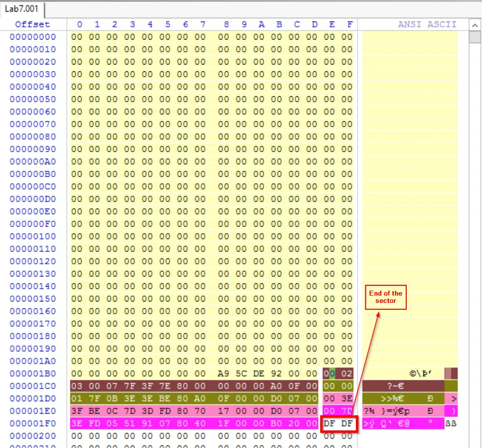Screen dimensions: 482x448
Task: Select the offset label 00000200
Action: [x=33, y=436]
